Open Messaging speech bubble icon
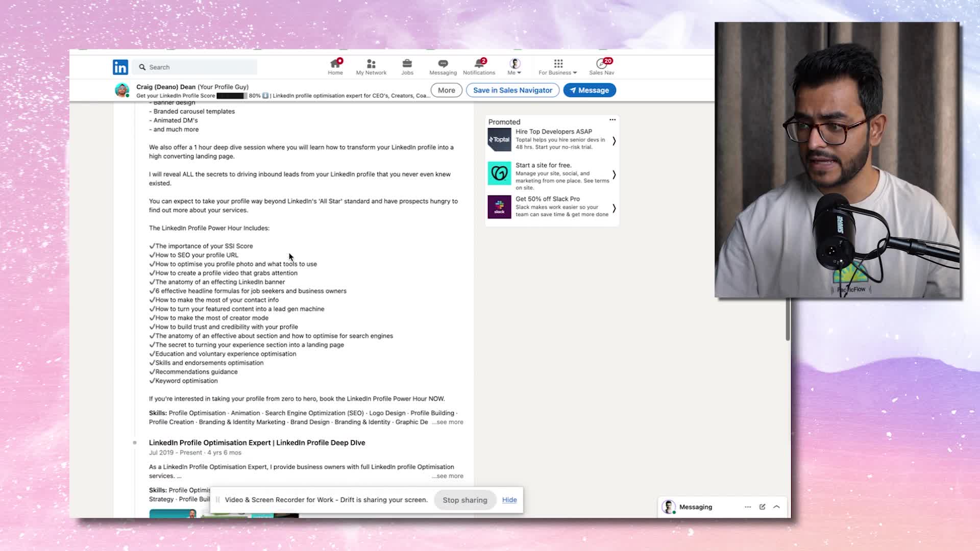980x551 pixels. pyautogui.click(x=443, y=64)
